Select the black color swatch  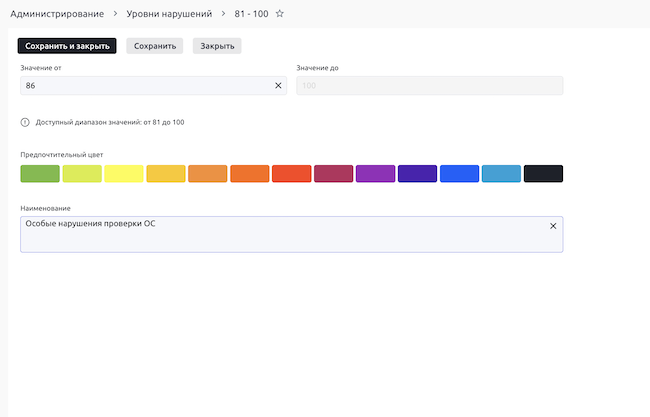pyautogui.click(x=543, y=174)
